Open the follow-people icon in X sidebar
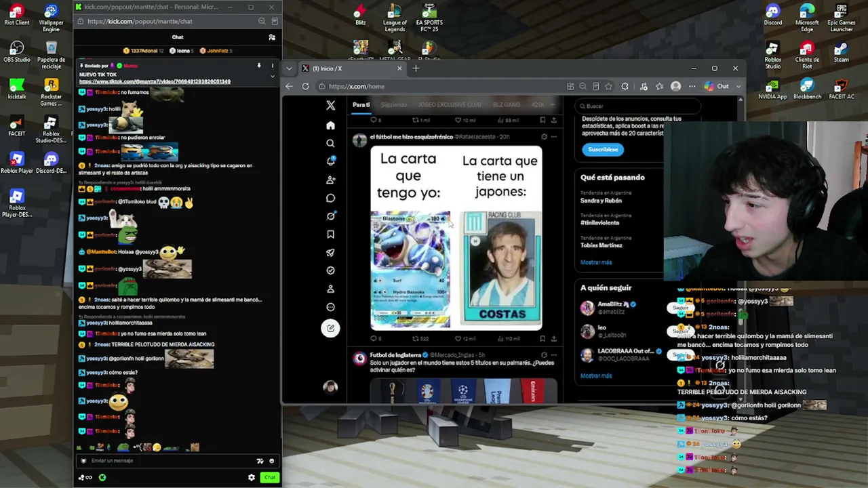Screen dimensions: 868x488 (x=330, y=180)
